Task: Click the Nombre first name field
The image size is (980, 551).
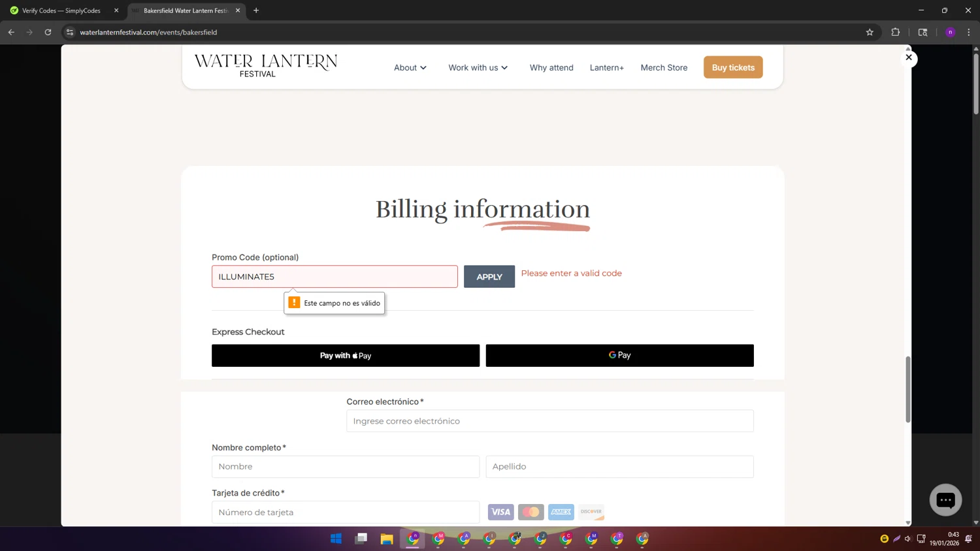Action: [346, 467]
